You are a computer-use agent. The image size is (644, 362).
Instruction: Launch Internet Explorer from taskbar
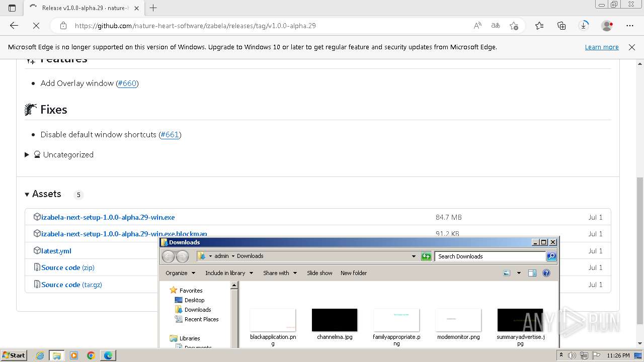click(40, 355)
